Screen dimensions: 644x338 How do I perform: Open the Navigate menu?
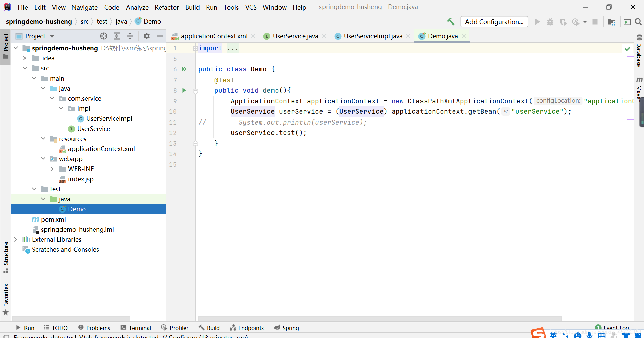tap(85, 7)
